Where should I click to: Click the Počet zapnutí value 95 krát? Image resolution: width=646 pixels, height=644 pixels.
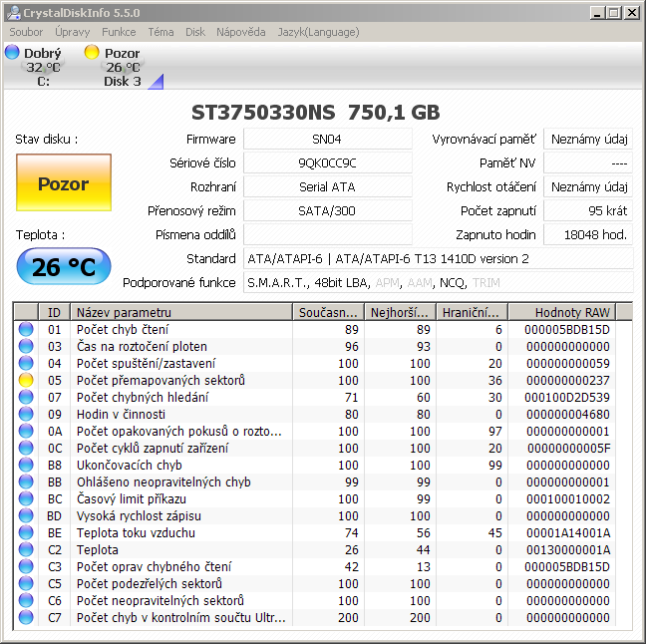(588, 210)
